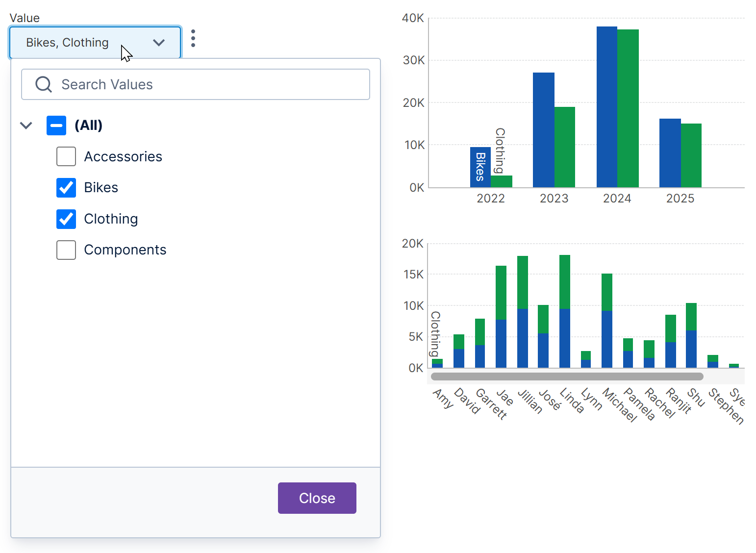This screenshot has height=553, width=756.
Task: Select the 2025 Clothing green bar
Action: click(691, 155)
